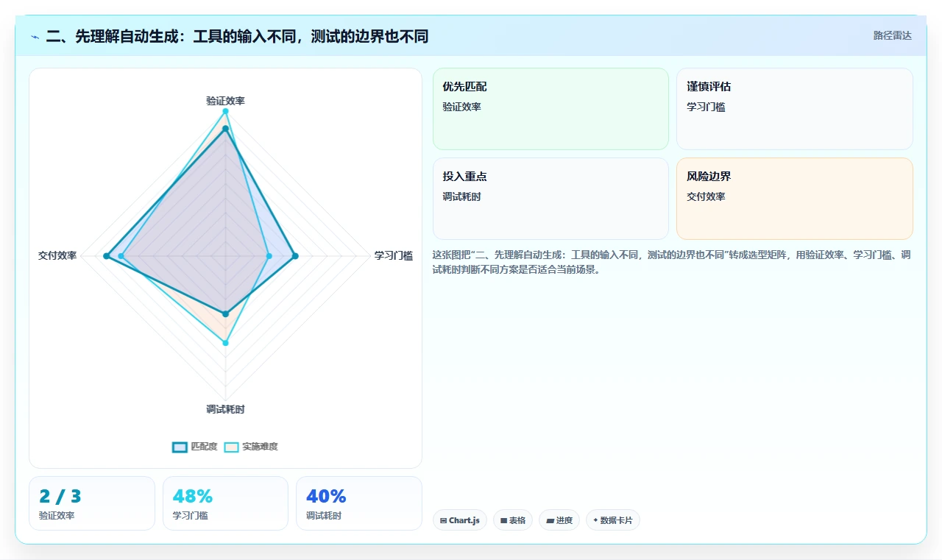Viewport: 942px width, 560px height.
Task: Click the icon in the 进度 tag
Action: click(550, 520)
